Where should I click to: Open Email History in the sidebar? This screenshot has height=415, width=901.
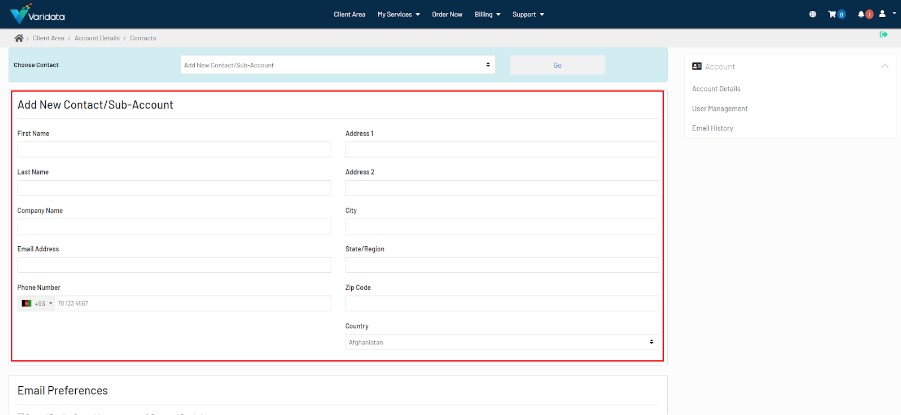(713, 128)
